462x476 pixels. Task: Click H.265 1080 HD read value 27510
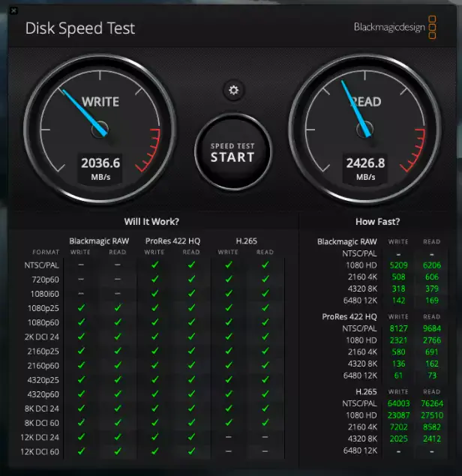432,415
